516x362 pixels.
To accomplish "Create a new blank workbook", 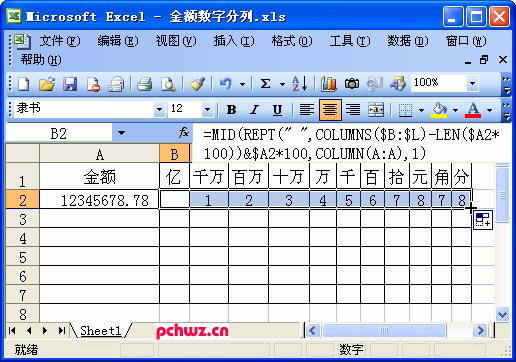I will pos(23,84).
